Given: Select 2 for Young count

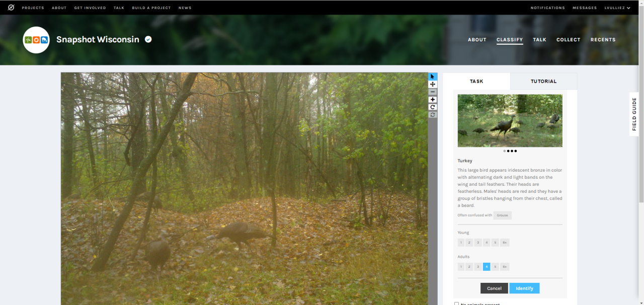Looking at the screenshot, I should click(x=469, y=243).
